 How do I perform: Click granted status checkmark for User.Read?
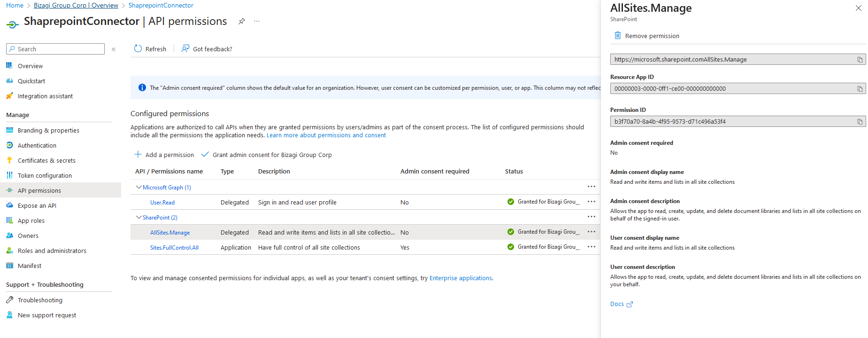click(511, 202)
